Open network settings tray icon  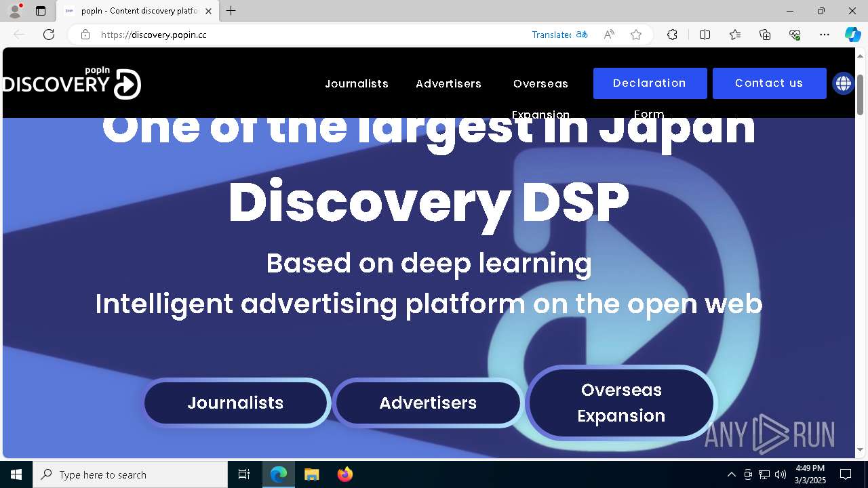pos(764,474)
